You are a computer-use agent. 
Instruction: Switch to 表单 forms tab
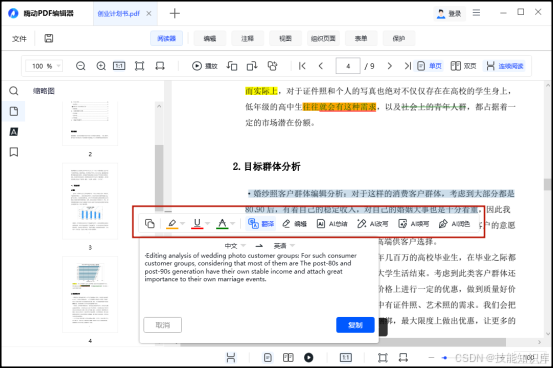coord(361,38)
